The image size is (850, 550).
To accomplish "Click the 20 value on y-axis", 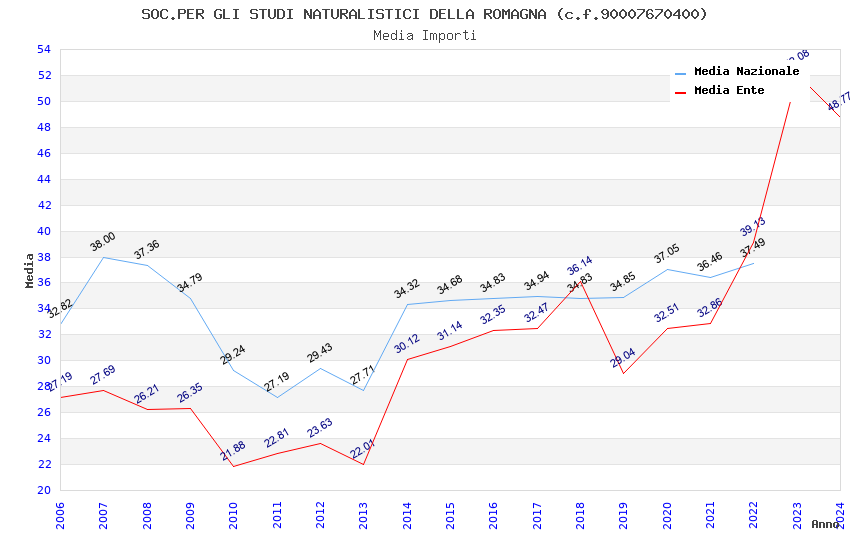I will pyautogui.click(x=44, y=490).
